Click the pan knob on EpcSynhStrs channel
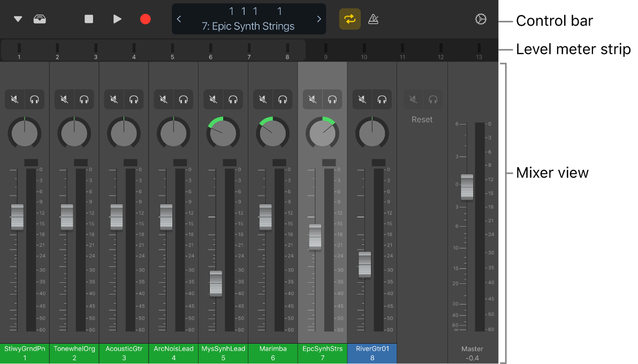Viewport: 638px width, 364px height. tap(322, 133)
